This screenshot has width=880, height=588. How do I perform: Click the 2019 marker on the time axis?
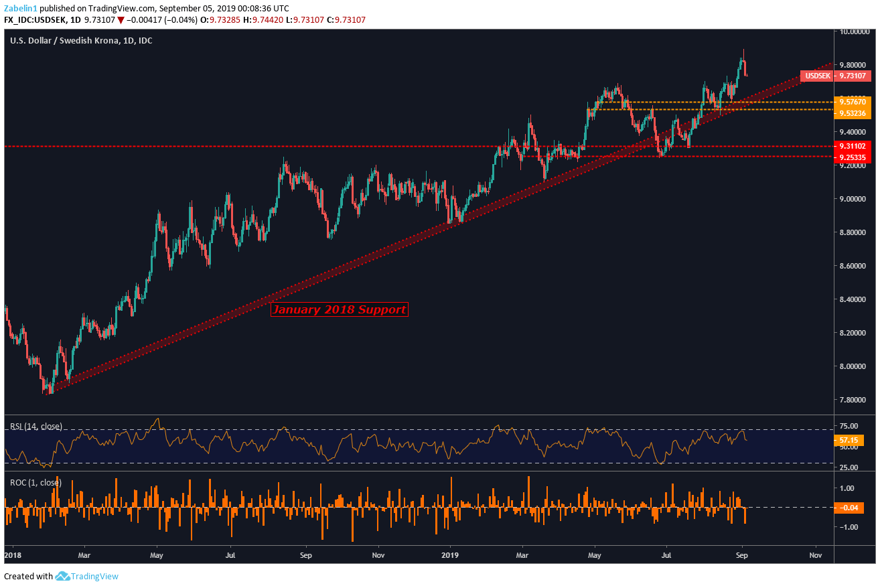pos(450,555)
